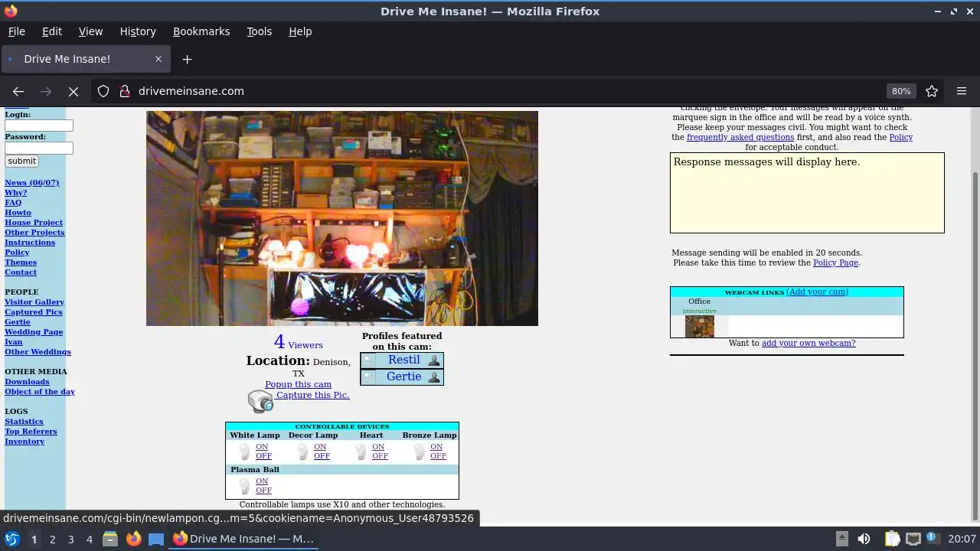Click the live webcam image

[342, 218]
